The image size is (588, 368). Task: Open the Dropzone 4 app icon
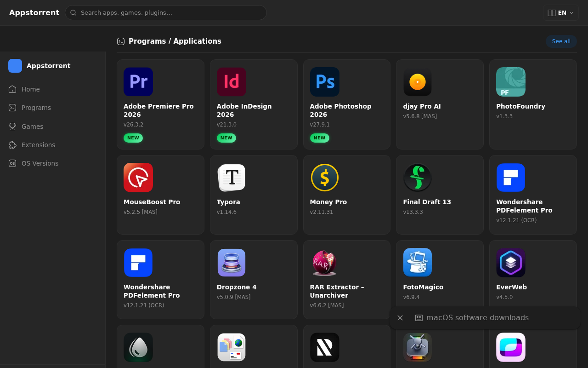[232, 263]
